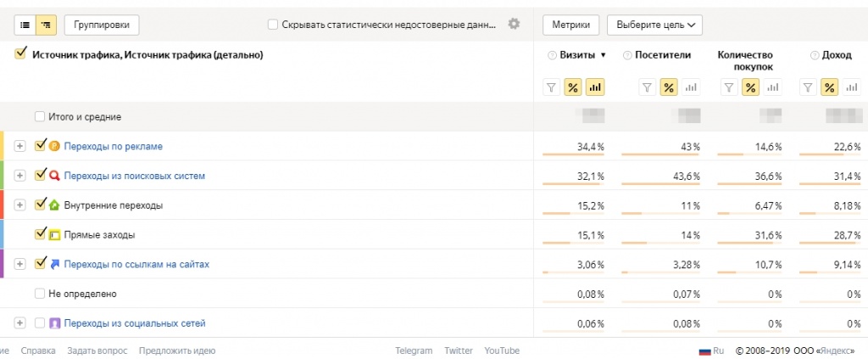Uncheck Внутренние переходы checkbox

(40, 205)
